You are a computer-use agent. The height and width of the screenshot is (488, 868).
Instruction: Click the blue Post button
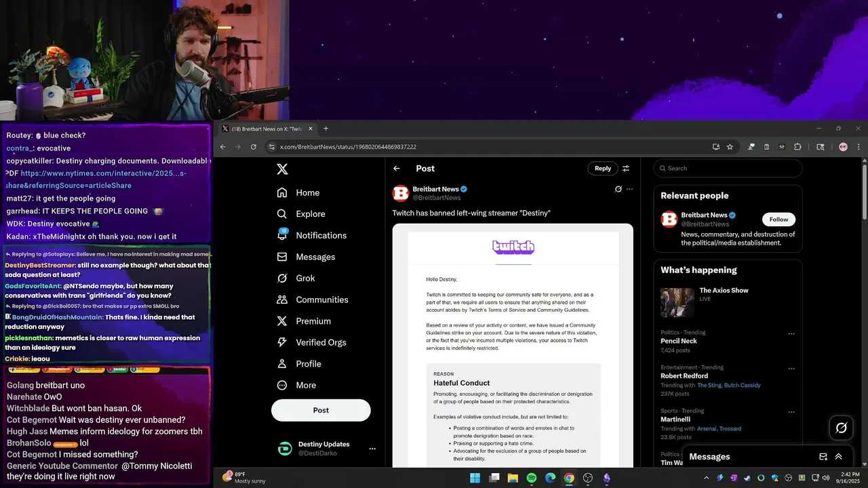[321, 410]
